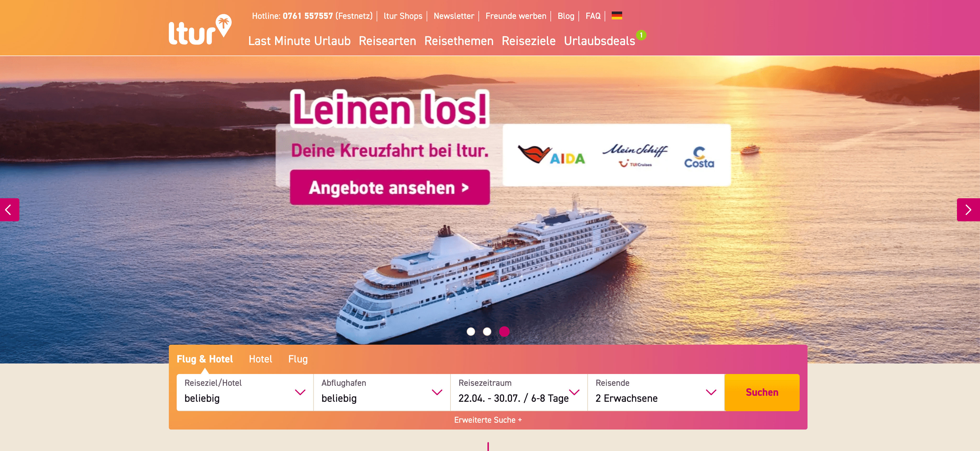This screenshot has width=980, height=451.
Task: Expand the Reisende dropdown
Action: 656,392
